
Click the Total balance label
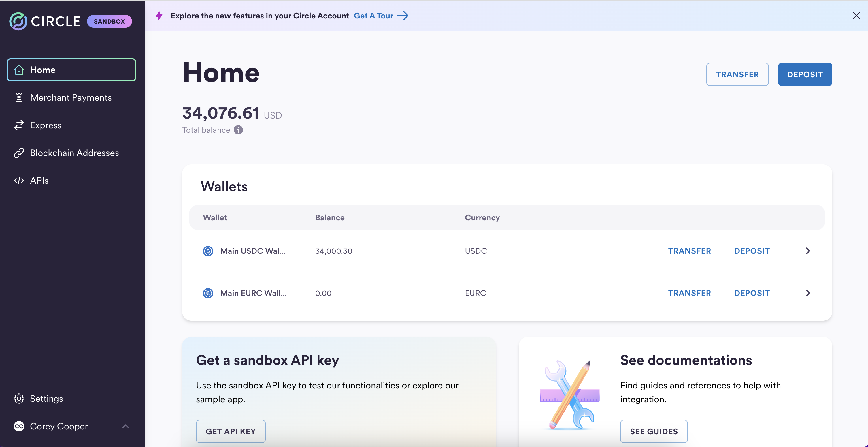pyautogui.click(x=206, y=130)
